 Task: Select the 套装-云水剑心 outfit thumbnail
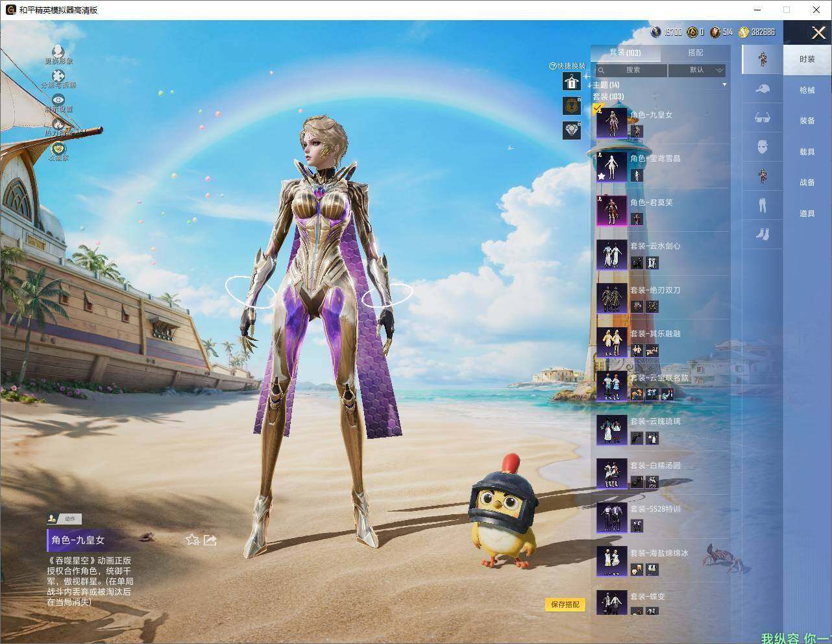[x=611, y=254]
